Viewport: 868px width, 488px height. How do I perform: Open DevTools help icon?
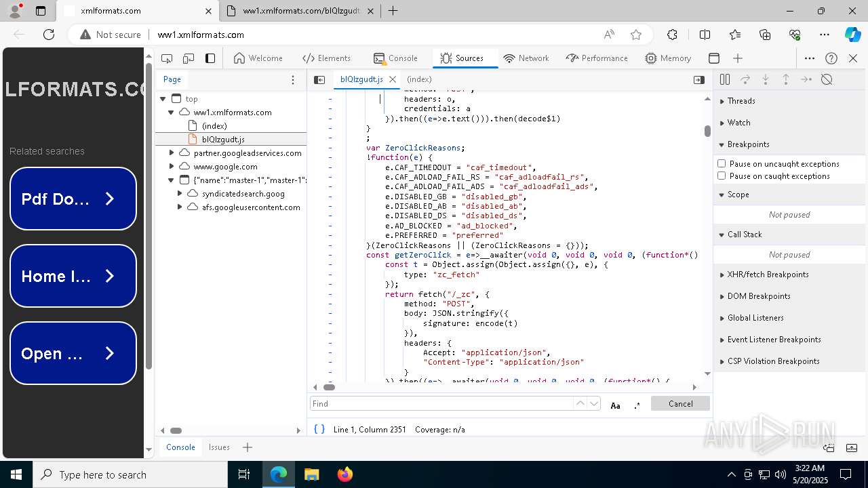[831, 58]
